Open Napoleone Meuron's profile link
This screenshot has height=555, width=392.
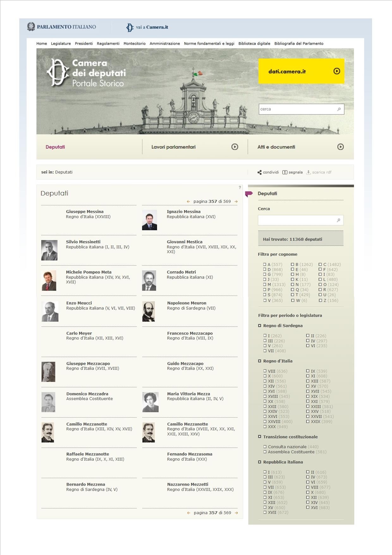187,303
